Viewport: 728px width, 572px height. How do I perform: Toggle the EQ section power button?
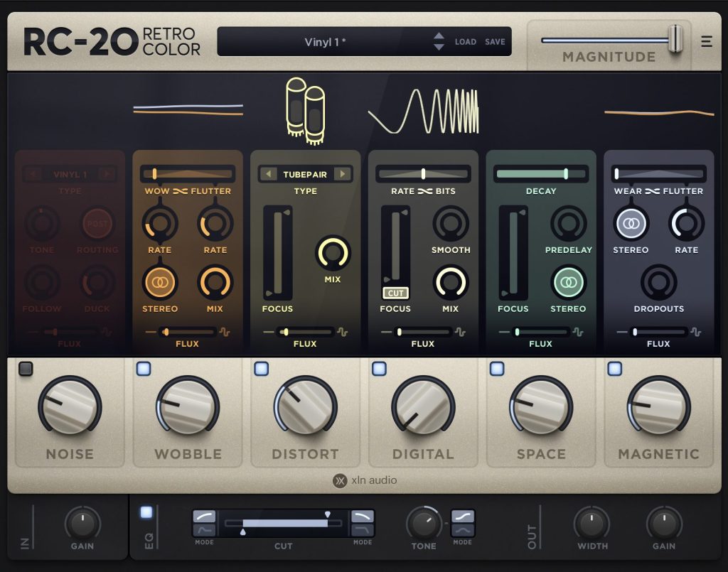point(146,512)
